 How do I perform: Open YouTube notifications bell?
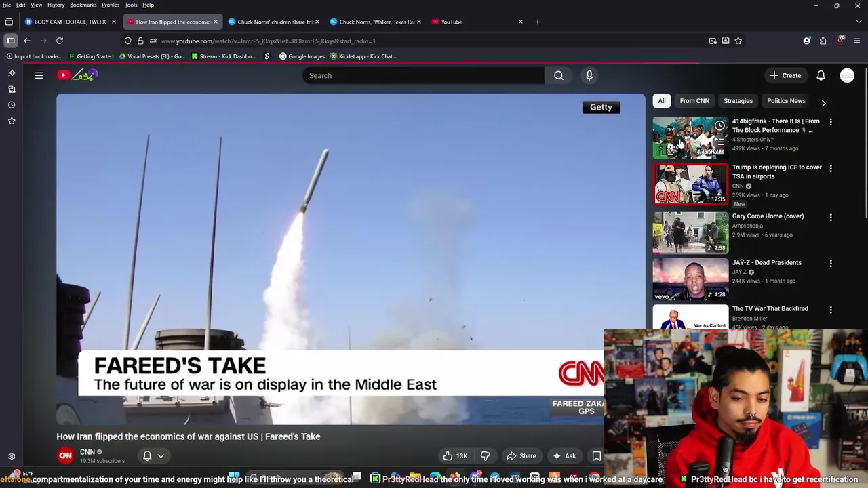pos(821,75)
